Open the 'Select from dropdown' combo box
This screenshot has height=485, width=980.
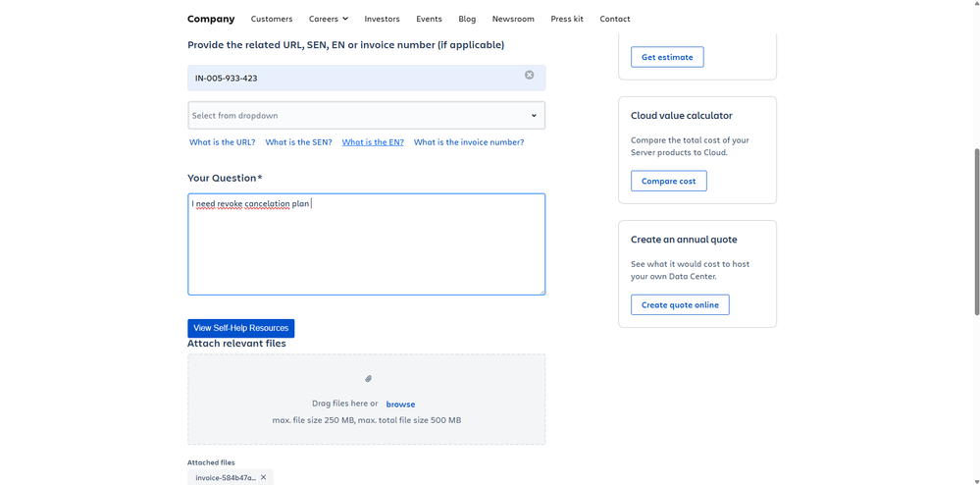[366, 116]
